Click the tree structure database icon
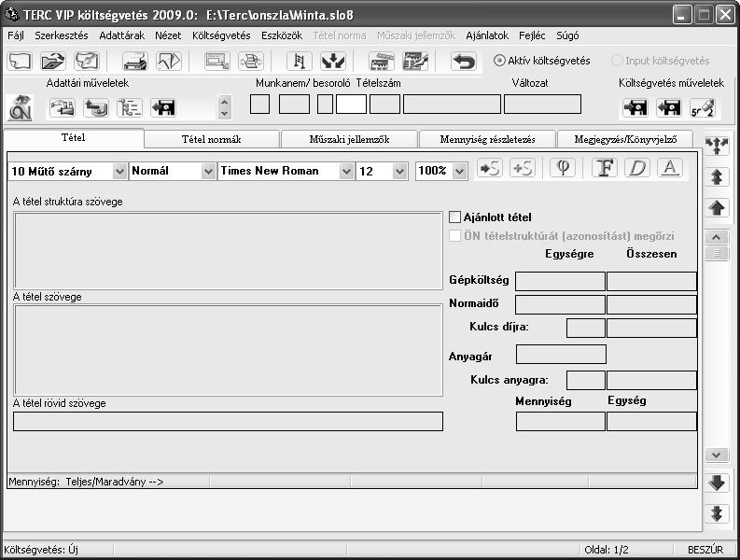 (130, 107)
